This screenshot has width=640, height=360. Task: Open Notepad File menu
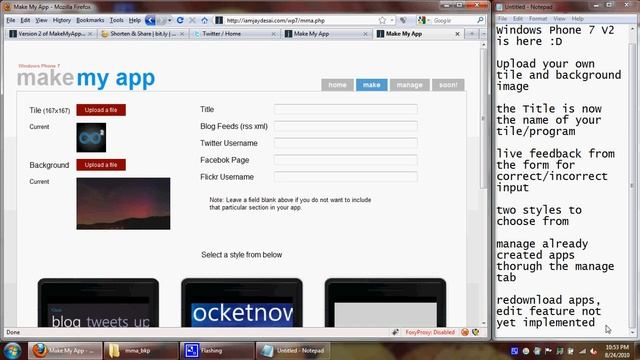502,19
